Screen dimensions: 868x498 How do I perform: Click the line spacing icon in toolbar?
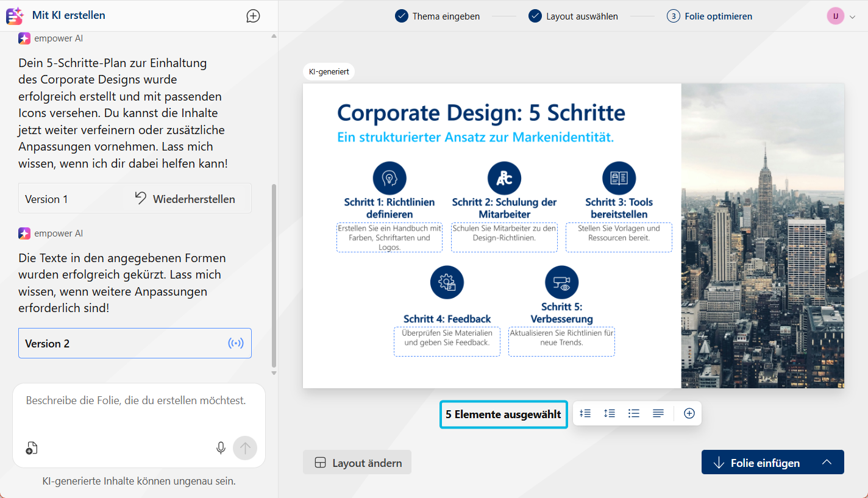[610, 413]
